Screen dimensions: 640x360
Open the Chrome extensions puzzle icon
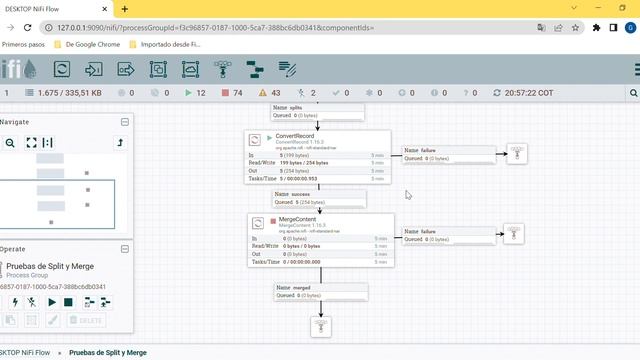[596, 28]
